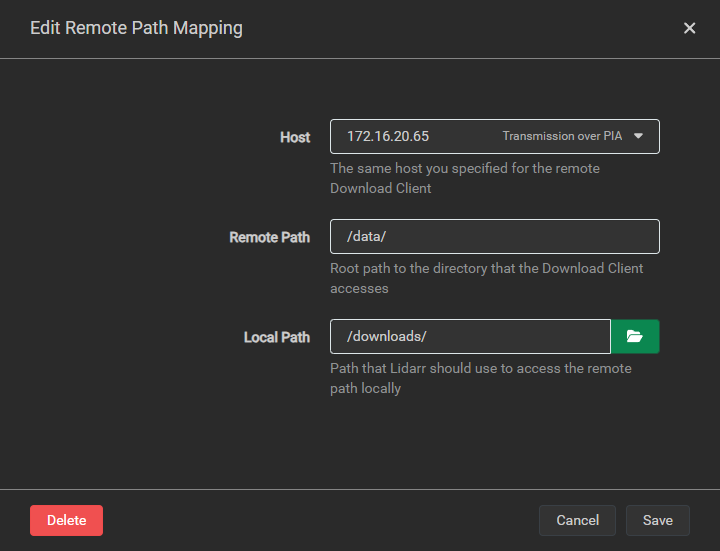This screenshot has width=720, height=551.
Task: Delete this remote path mapping
Action: (67, 520)
